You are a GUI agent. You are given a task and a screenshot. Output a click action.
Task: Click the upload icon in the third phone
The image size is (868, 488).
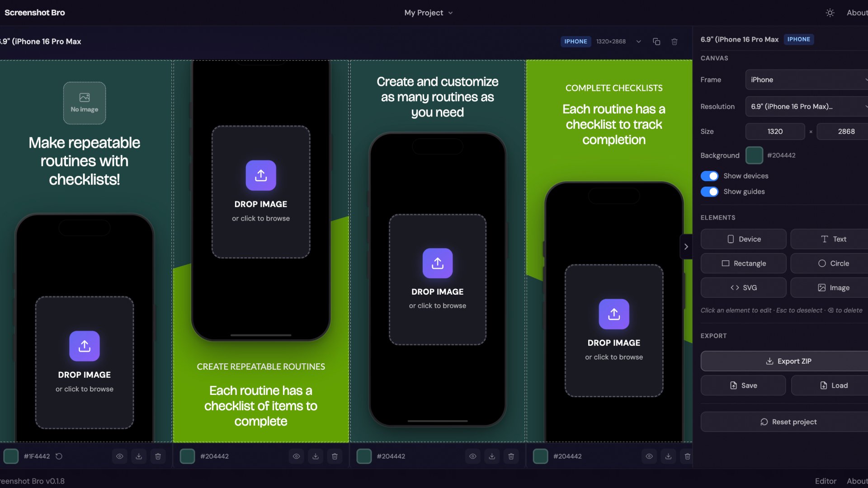tap(437, 263)
